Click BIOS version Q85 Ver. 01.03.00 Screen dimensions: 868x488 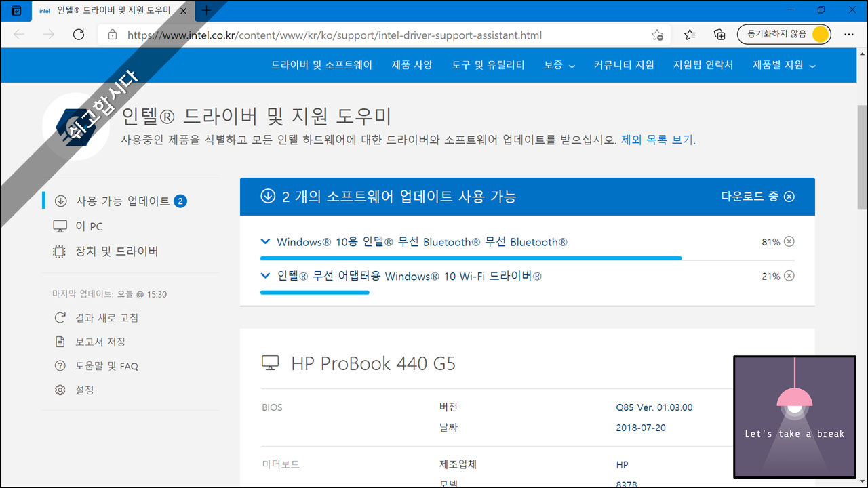654,407
